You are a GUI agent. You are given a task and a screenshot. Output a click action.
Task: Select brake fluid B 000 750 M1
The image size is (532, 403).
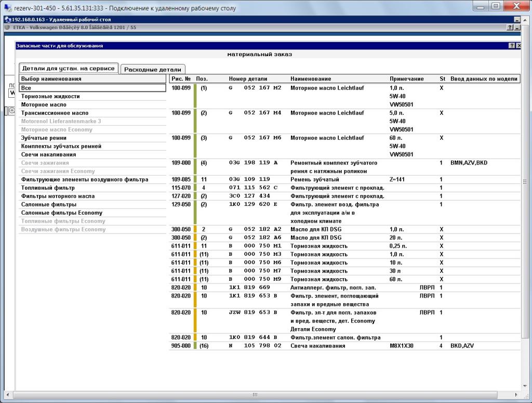[344, 246]
